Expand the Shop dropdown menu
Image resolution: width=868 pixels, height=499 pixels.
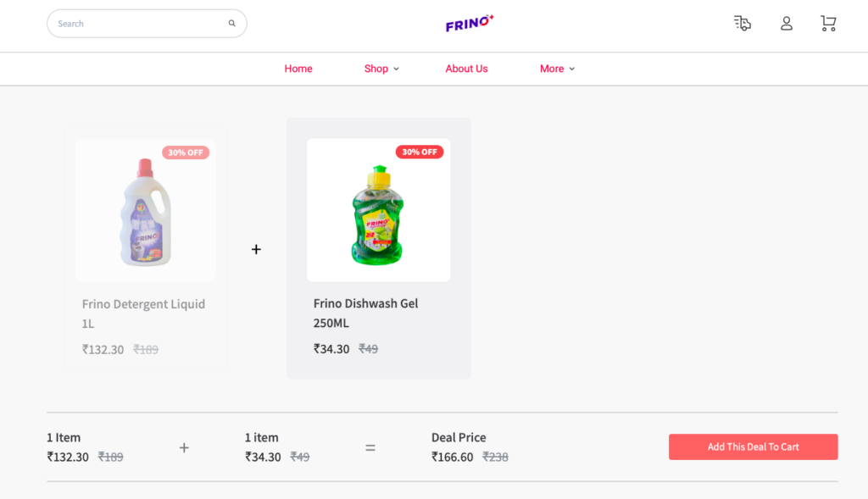(381, 69)
